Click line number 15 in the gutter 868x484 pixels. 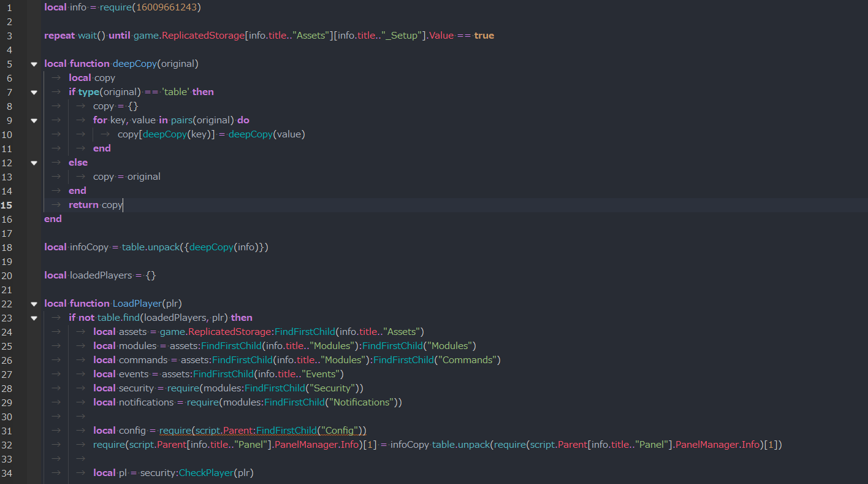coord(9,205)
